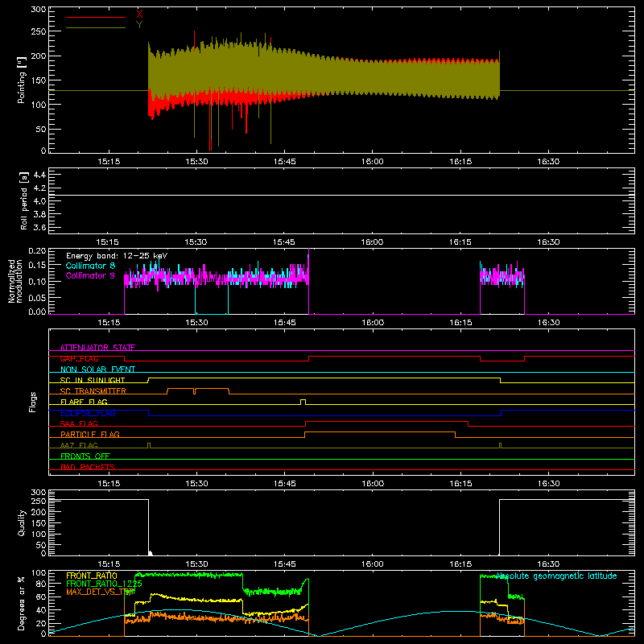
Task: Click the 15:30 tick label under modulation plot
Action: coord(196,323)
